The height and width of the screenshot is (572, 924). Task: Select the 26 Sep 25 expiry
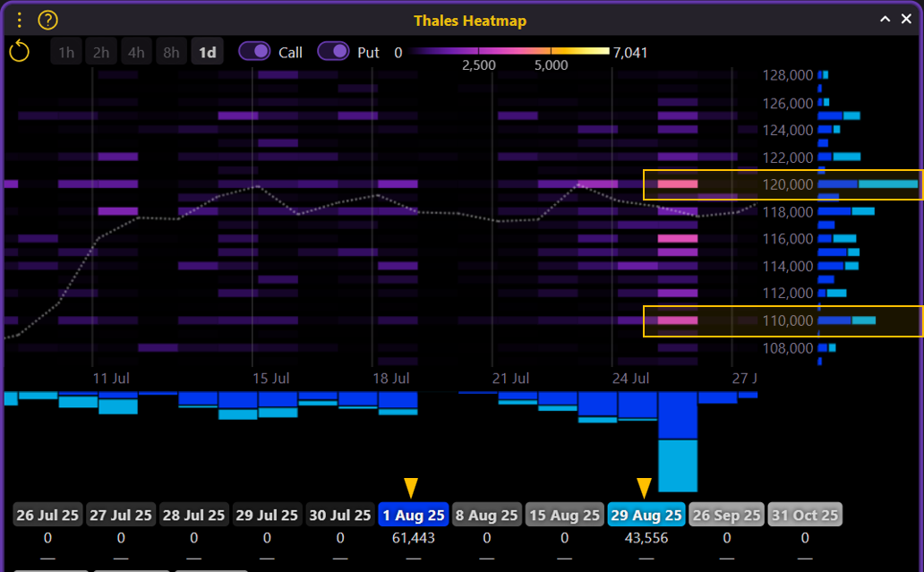pyautogui.click(x=727, y=515)
